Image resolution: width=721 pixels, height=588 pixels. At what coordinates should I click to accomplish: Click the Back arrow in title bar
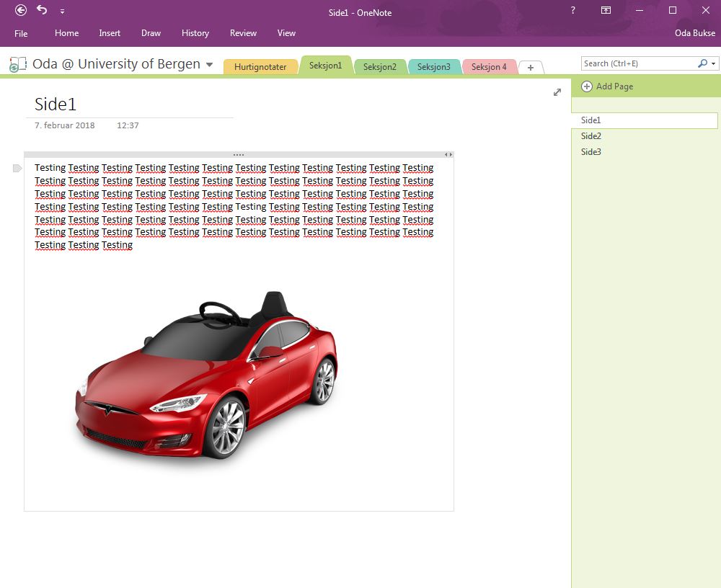pos(21,10)
